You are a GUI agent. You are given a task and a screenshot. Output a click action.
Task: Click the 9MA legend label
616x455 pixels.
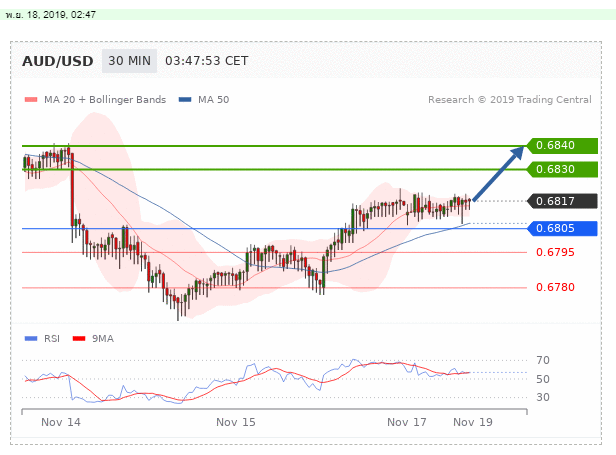coord(103,339)
